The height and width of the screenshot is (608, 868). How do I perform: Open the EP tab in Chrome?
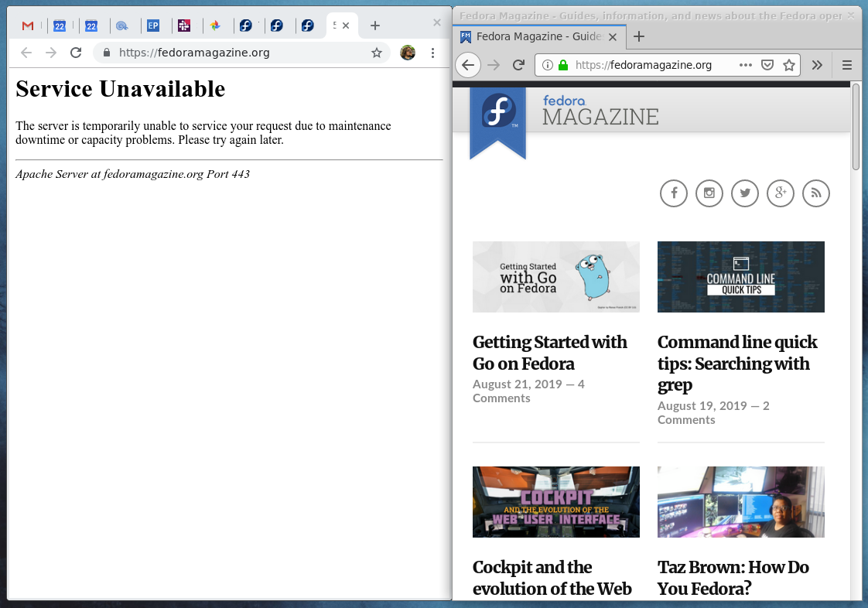coord(153,26)
